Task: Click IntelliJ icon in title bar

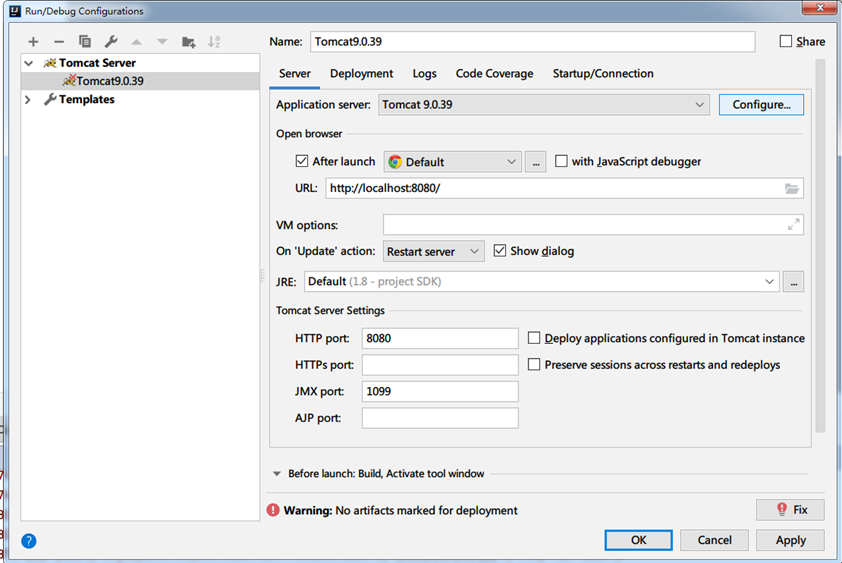Action: pyautogui.click(x=16, y=11)
